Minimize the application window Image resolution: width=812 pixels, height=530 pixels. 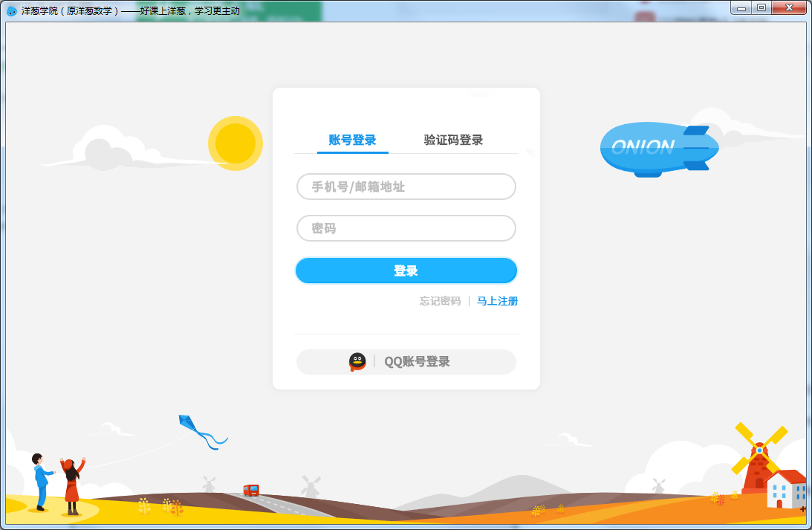[x=741, y=7]
